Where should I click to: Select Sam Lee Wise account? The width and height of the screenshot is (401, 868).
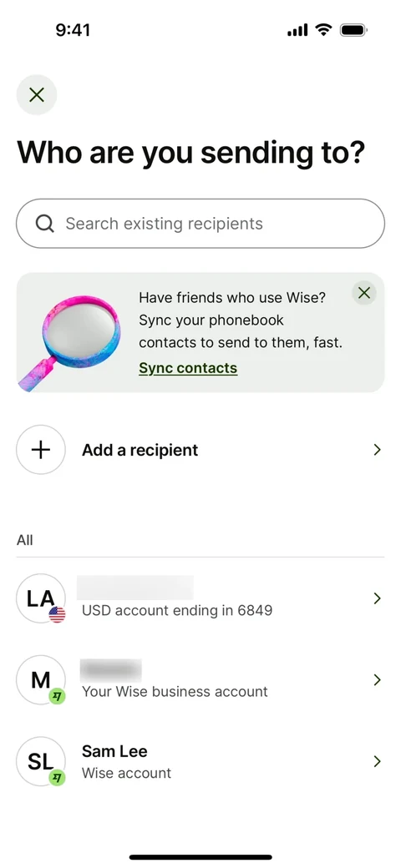(200, 761)
